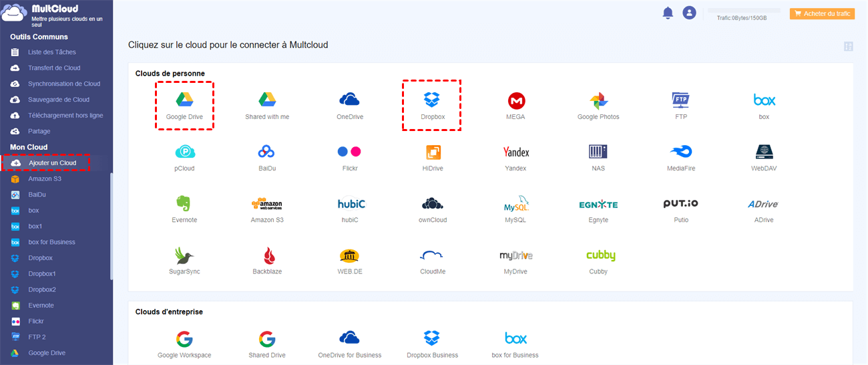Connect ADrive cloud

point(764,204)
